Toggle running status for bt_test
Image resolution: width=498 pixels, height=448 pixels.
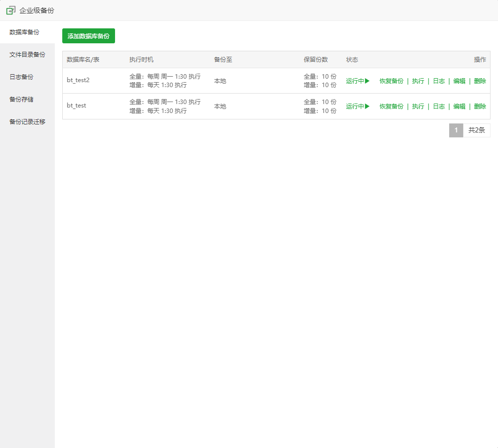(x=358, y=106)
